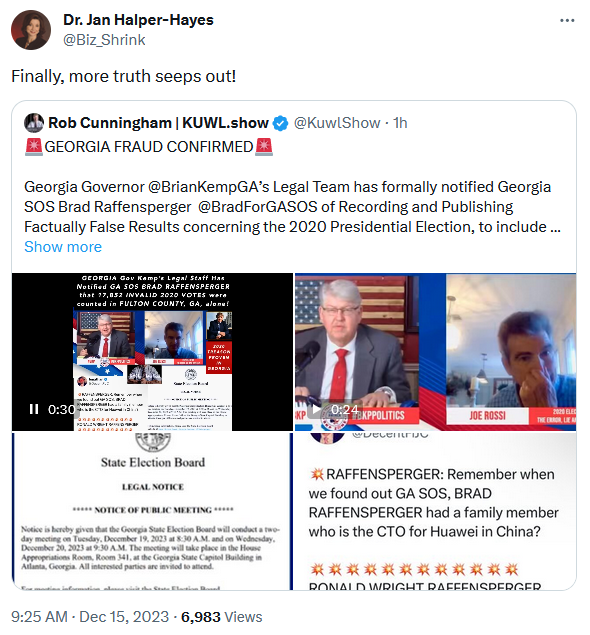
Task: Open the Raffensperger Huawei screenshot image
Action: (x=435, y=511)
